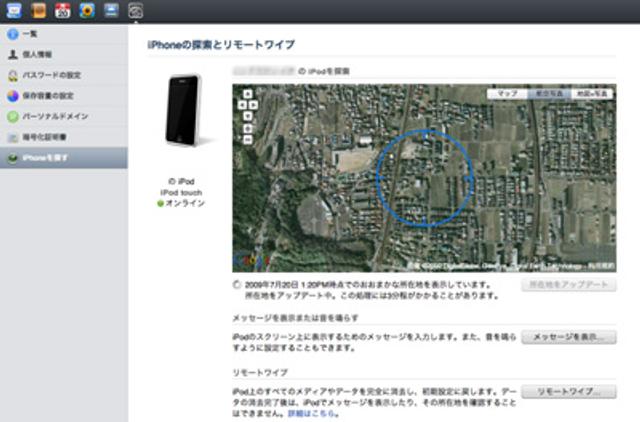The image size is (640, 422).
Task: Switch map to hybrid map+photo view
Action: [592, 94]
